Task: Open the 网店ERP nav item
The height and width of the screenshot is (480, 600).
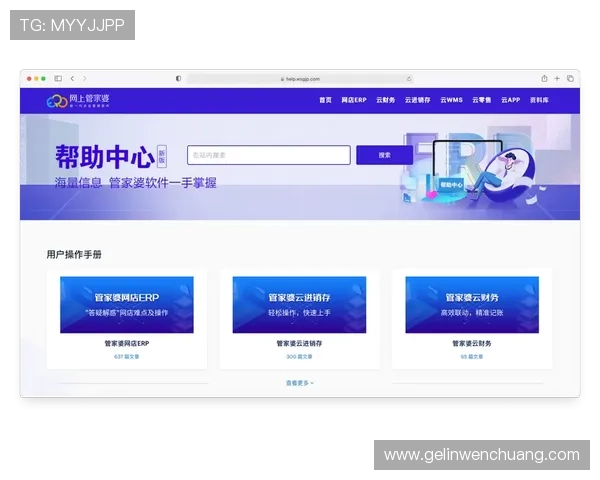Action: [354, 100]
